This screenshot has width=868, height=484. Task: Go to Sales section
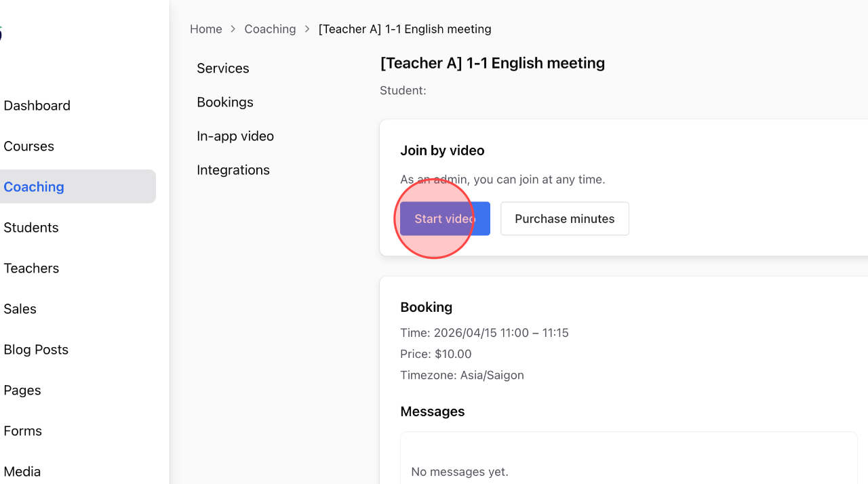[20, 309]
